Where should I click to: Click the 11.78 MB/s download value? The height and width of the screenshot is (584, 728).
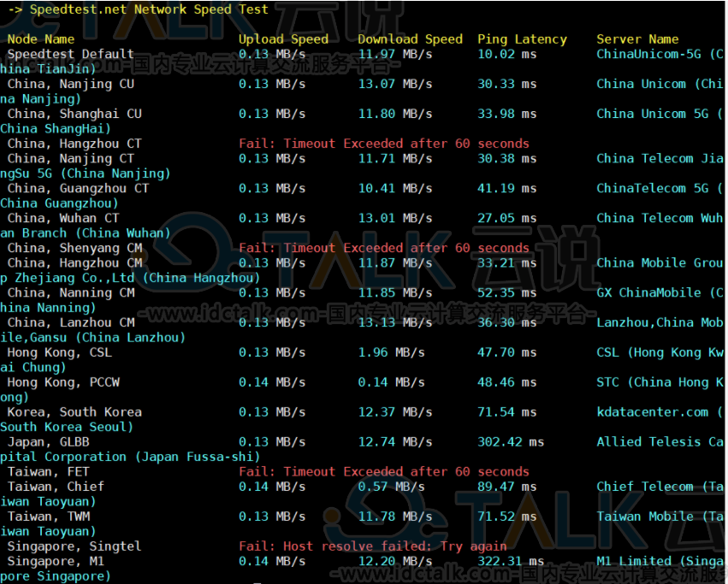click(395, 516)
